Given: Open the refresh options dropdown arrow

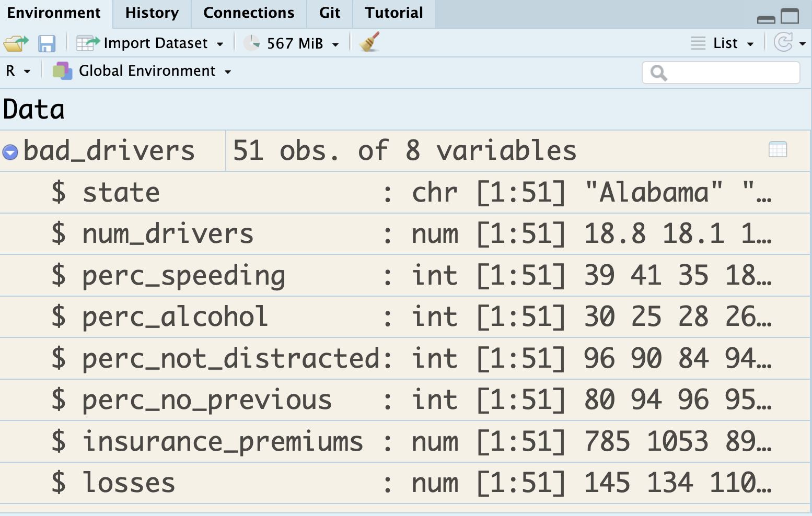Looking at the screenshot, I should tap(803, 44).
